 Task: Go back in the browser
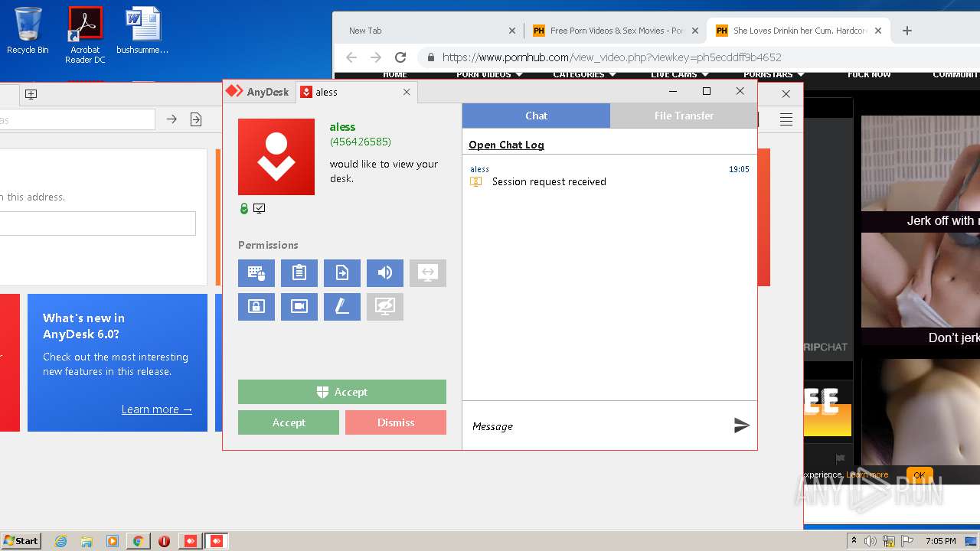click(x=351, y=57)
